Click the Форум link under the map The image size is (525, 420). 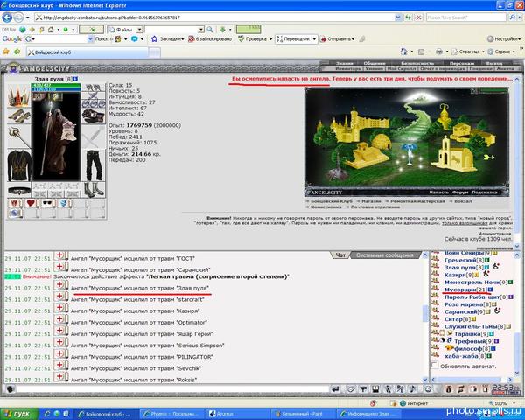[x=460, y=192]
